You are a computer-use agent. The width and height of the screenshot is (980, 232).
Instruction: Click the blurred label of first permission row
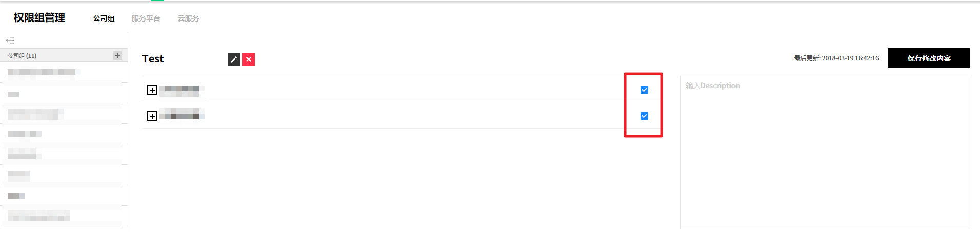(181, 90)
